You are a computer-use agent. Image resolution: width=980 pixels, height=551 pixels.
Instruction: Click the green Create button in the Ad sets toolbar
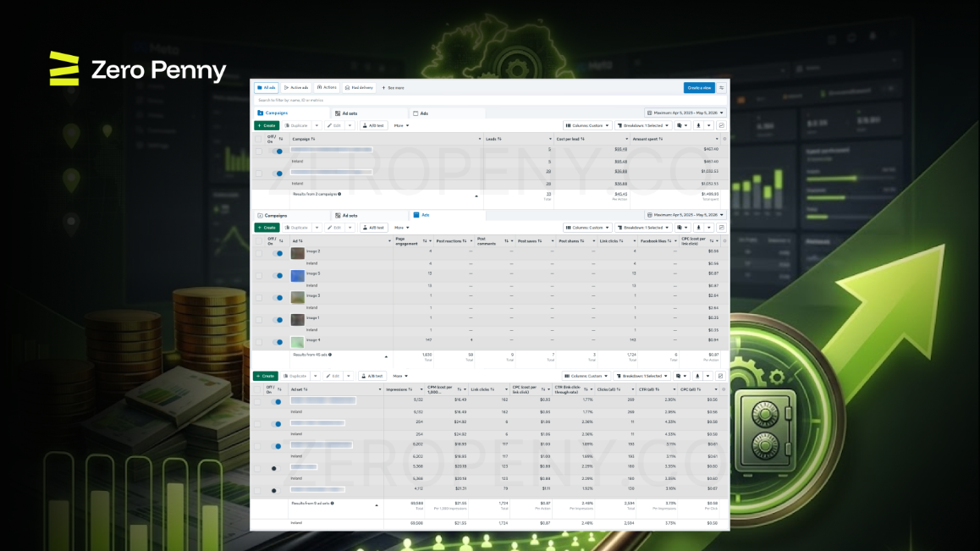click(266, 376)
